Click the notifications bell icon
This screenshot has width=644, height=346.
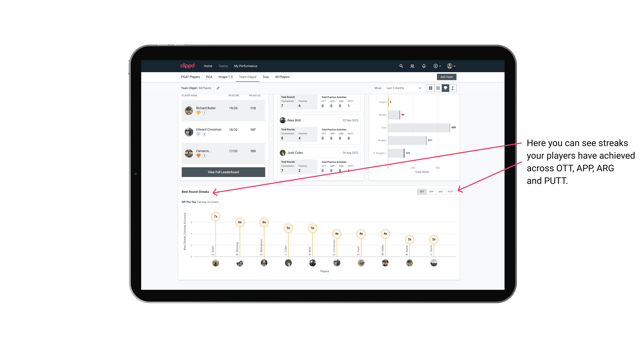click(423, 66)
